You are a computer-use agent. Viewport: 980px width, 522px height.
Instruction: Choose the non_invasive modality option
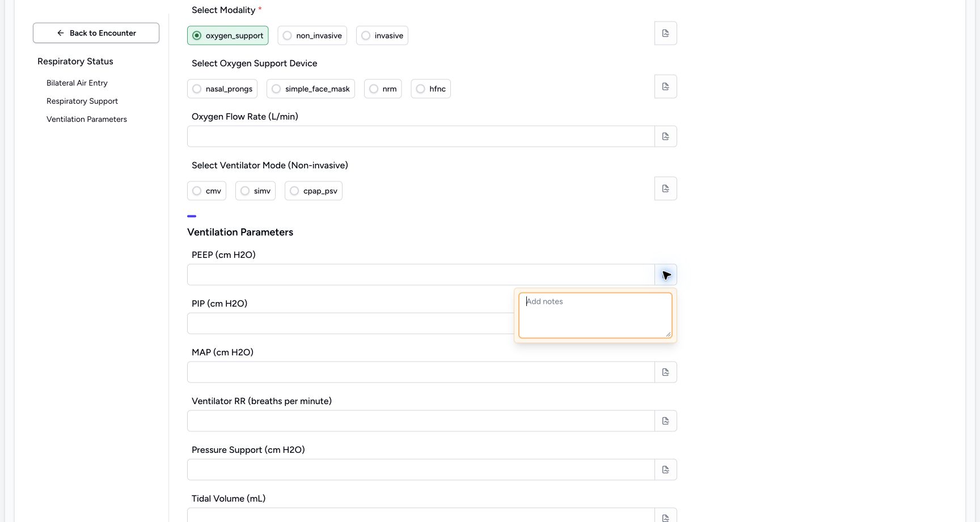(312, 36)
